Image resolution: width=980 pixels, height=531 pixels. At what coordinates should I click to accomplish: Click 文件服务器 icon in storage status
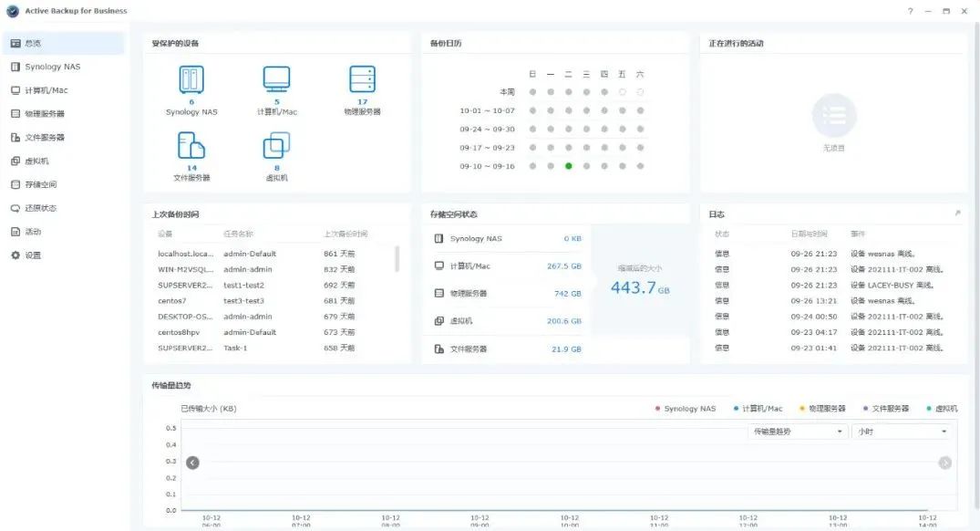tap(438, 349)
